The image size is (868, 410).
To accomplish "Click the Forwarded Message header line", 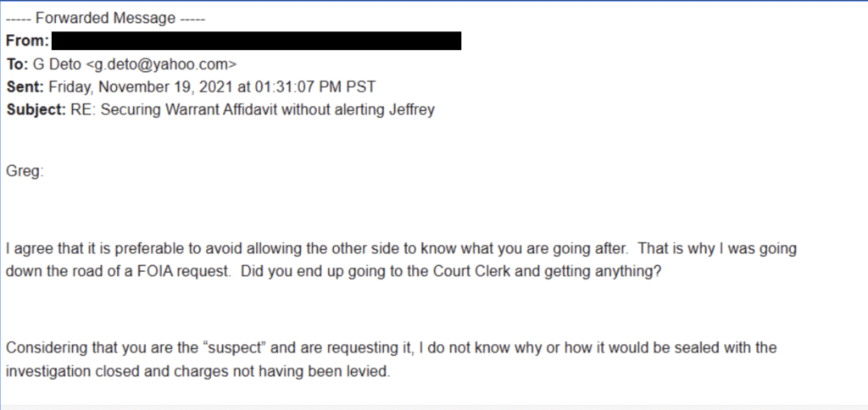I will pos(106,17).
